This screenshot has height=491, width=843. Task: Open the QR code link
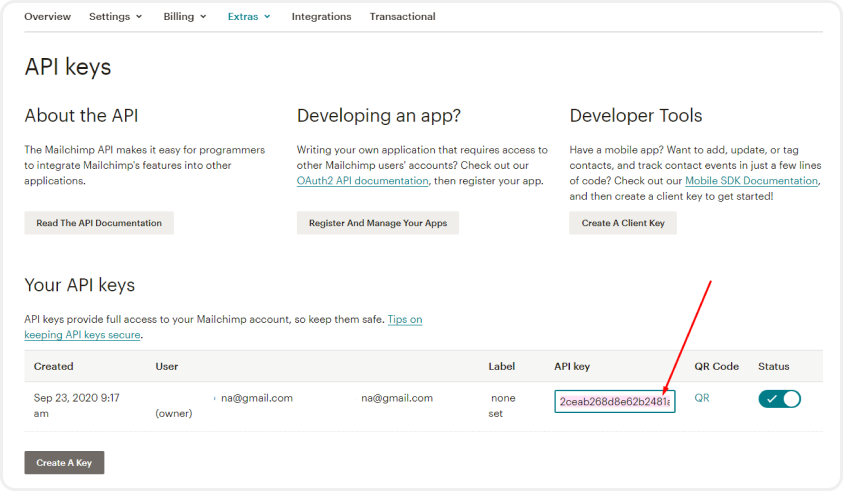pos(702,398)
